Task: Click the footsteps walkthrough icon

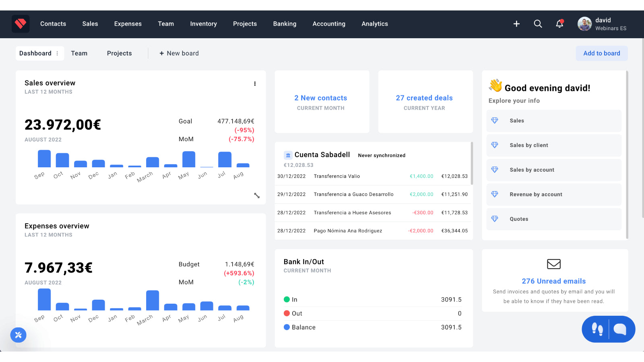Action: 598,329
